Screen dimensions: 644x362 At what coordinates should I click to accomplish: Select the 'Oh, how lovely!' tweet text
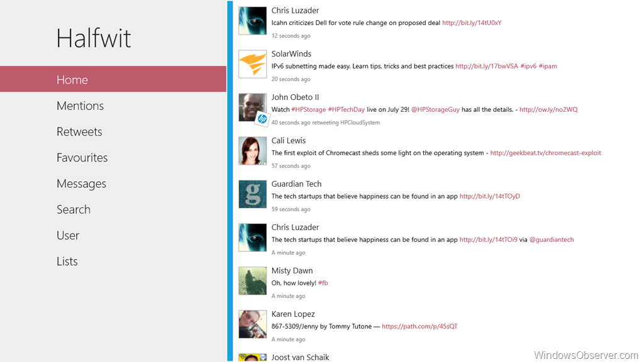click(x=294, y=283)
